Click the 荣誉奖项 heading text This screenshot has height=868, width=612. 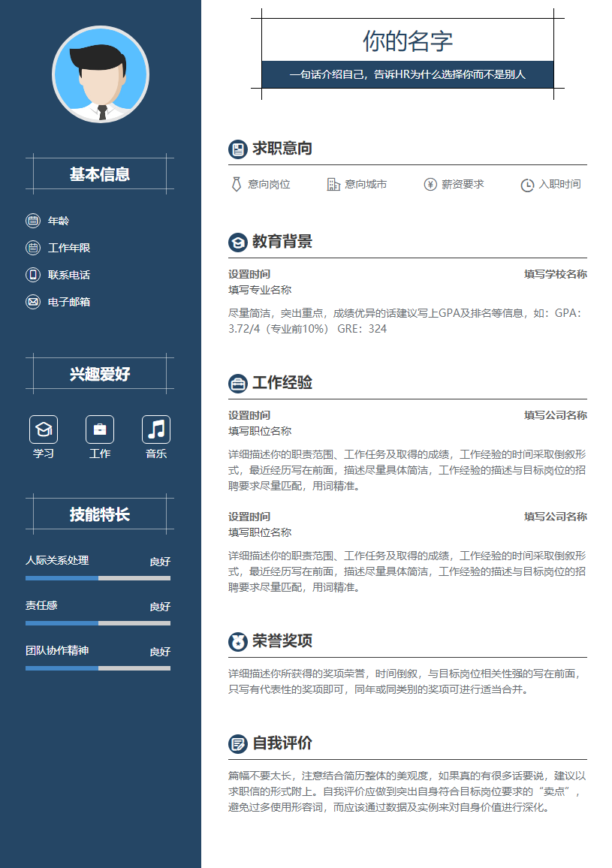pyautogui.click(x=282, y=641)
